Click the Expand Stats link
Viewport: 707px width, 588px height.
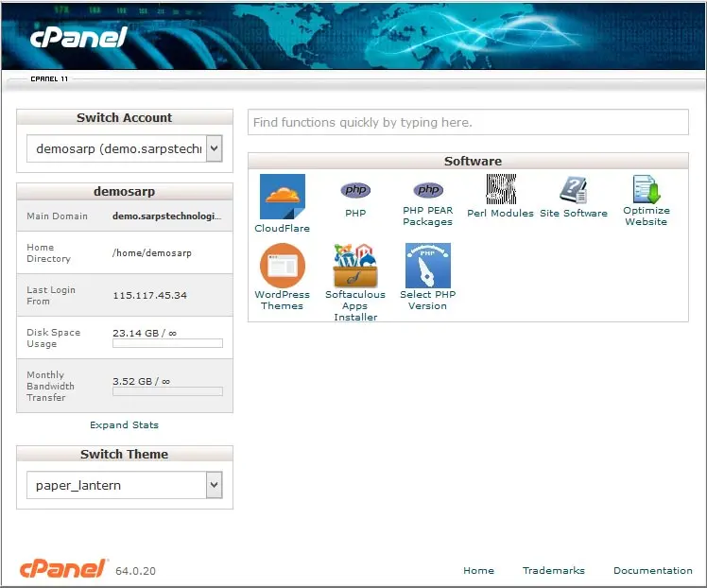click(x=124, y=424)
